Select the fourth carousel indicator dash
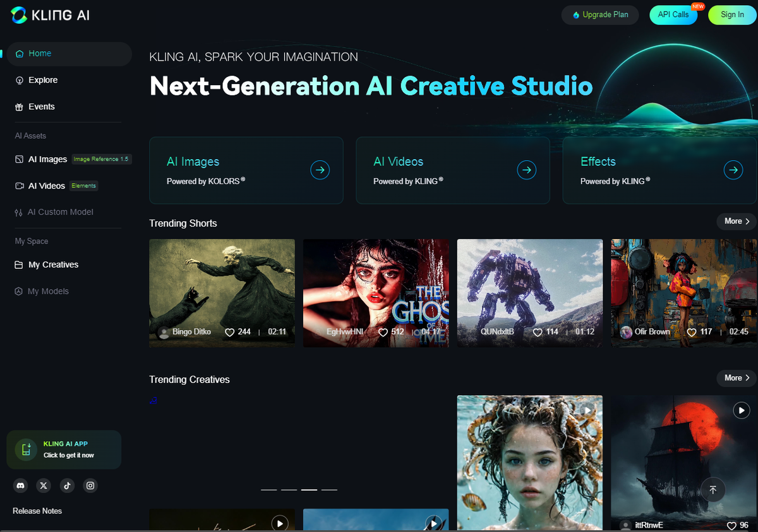Image resolution: width=758 pixels, height=532 pixels. [329, 490]
